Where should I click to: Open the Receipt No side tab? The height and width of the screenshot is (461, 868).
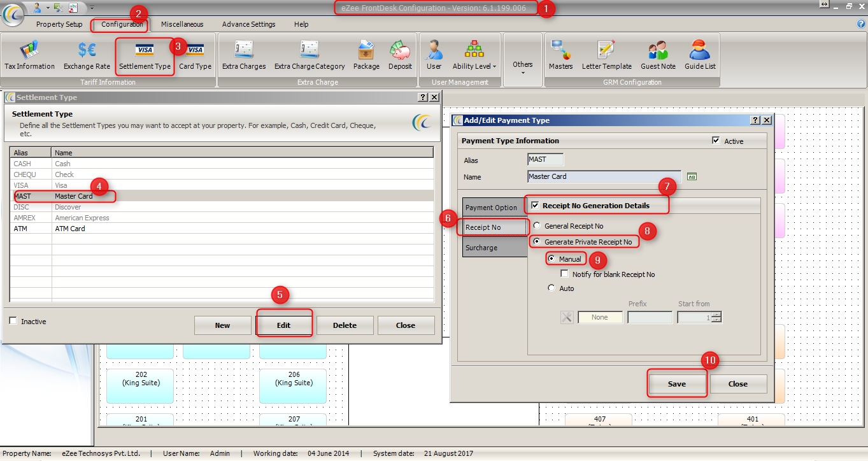point(494,227)
